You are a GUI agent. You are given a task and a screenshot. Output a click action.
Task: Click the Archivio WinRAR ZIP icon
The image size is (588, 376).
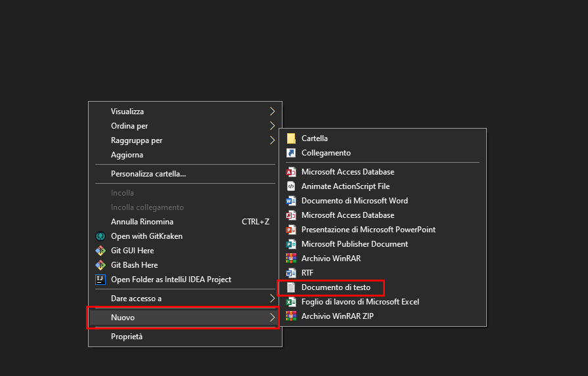291,316
